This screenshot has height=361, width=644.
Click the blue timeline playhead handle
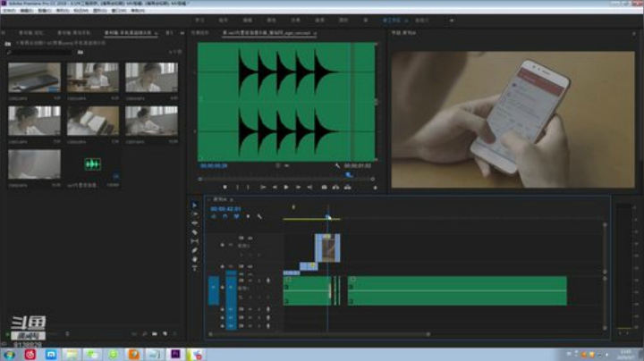click(x=327, y=216)
